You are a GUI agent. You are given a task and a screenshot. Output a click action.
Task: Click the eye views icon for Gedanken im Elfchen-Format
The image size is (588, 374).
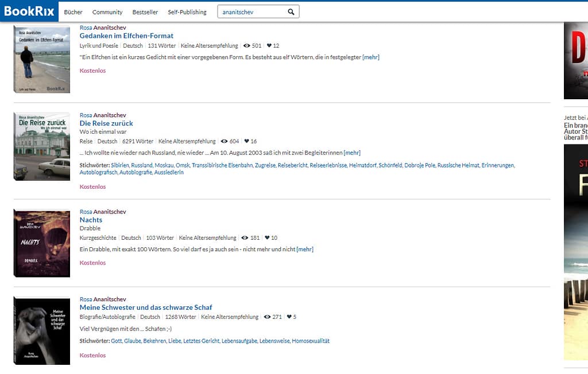247,46
